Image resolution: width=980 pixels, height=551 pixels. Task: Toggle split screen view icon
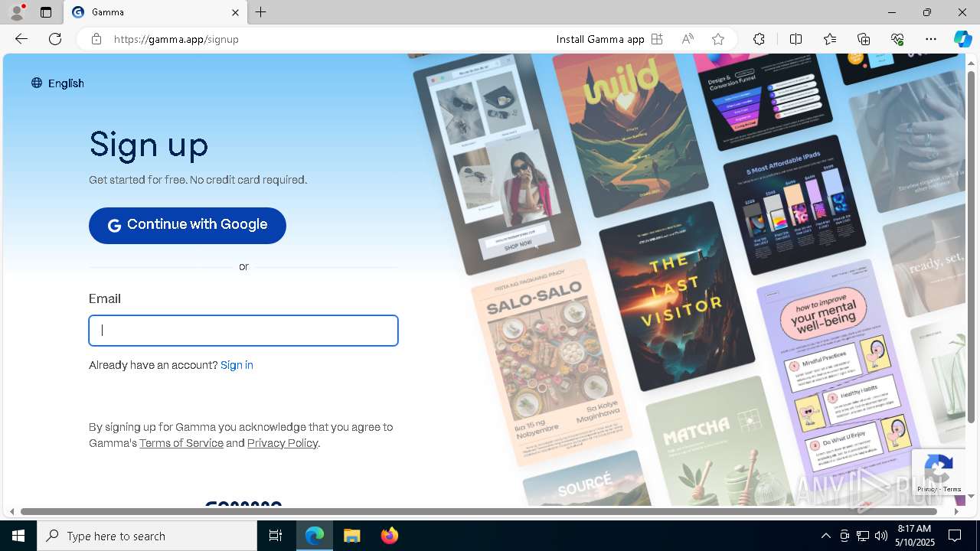tap(795, 39)
